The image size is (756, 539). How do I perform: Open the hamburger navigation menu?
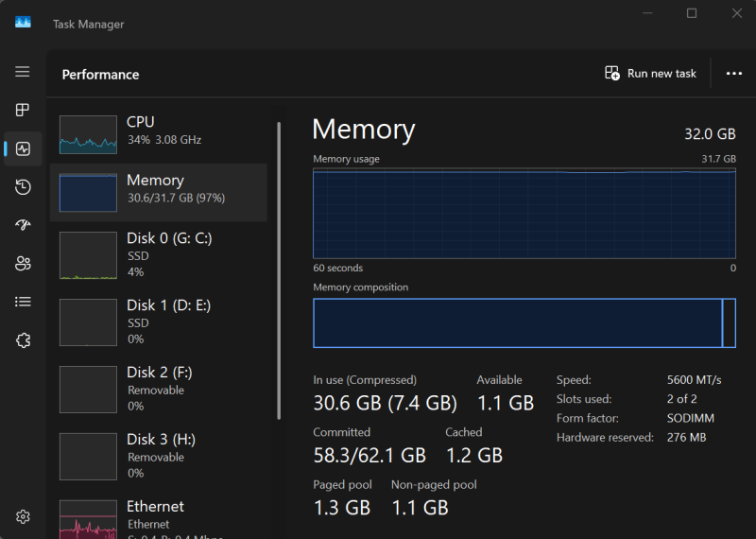tap(22, 72)
